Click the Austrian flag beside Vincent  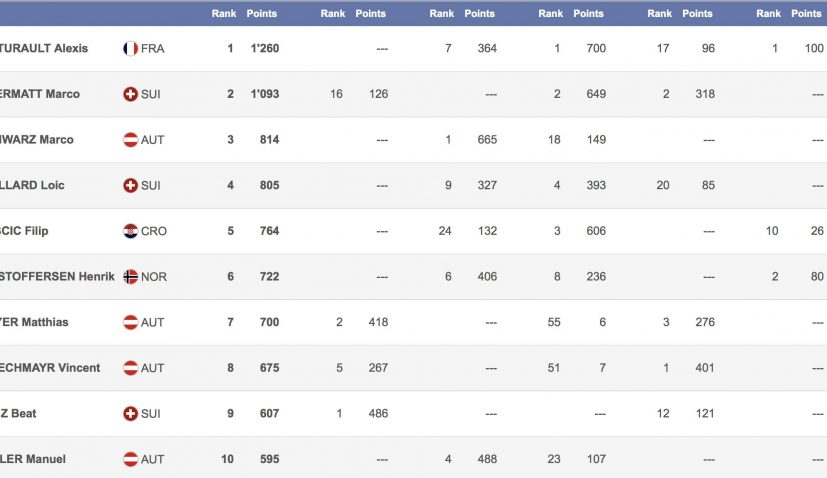pyautogui.click(x=130, y=368)
